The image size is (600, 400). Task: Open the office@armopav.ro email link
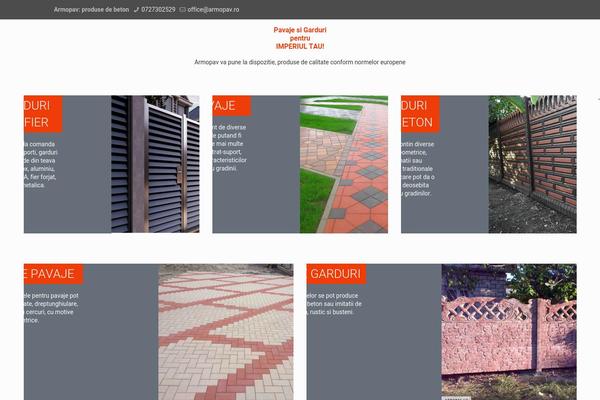(x=213, y=10)
